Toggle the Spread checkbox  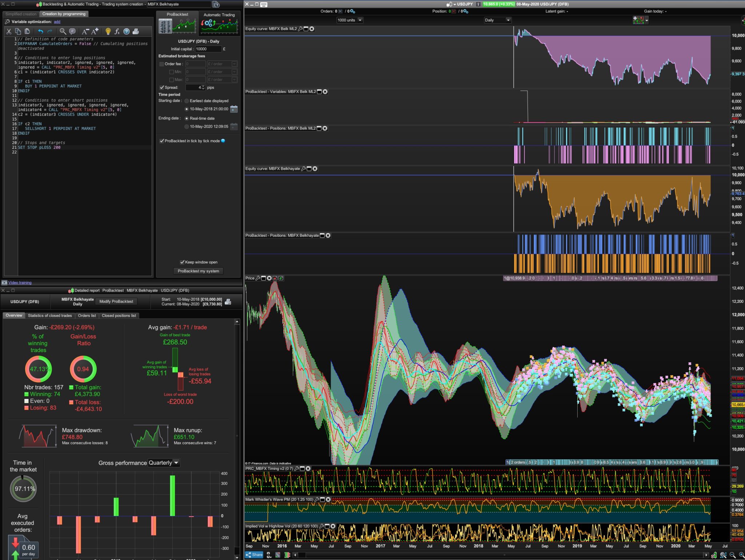click(x=162, y=88)
